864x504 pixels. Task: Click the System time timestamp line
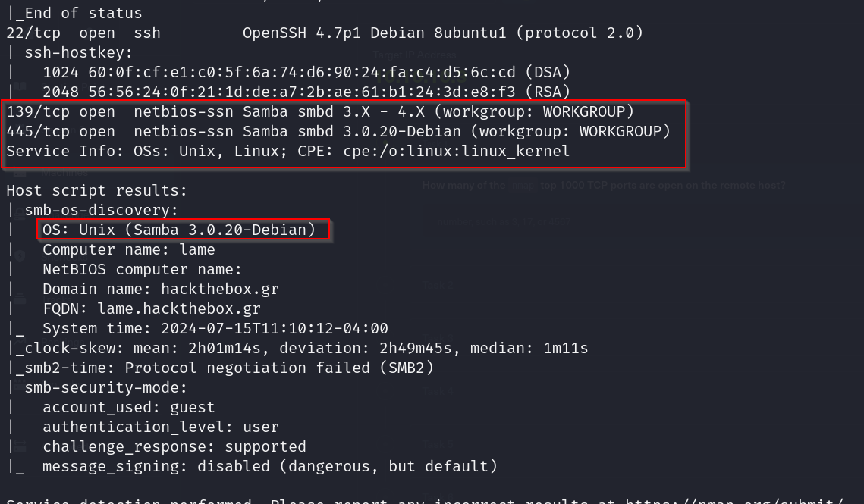click(x=215, y=329)
